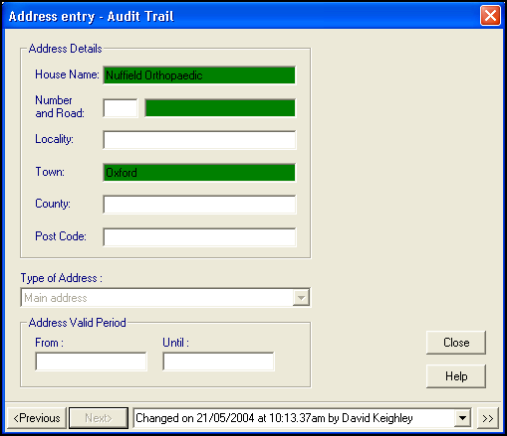Viewport: 507px width, 436px height.
Task: Click the house number field
Action: [x=120, y=108]
